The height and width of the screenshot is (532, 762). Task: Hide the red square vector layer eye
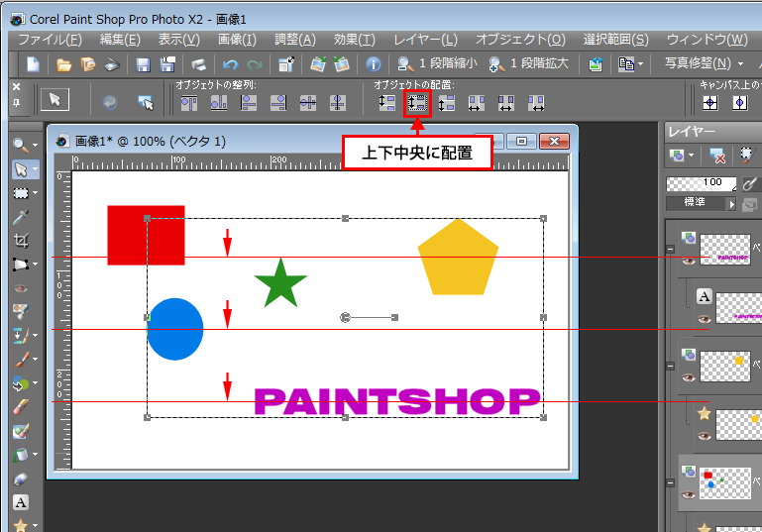(688, 494)
